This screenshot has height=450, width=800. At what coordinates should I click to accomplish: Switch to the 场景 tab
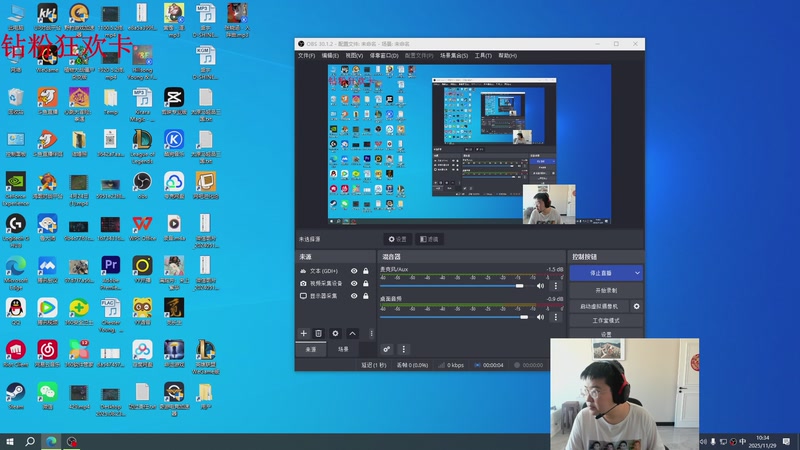click(x=343, y=349)
